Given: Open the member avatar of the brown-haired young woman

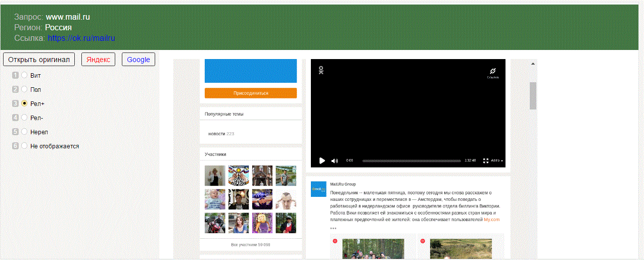Looking at the screenshot, I should tap(239, 223).
